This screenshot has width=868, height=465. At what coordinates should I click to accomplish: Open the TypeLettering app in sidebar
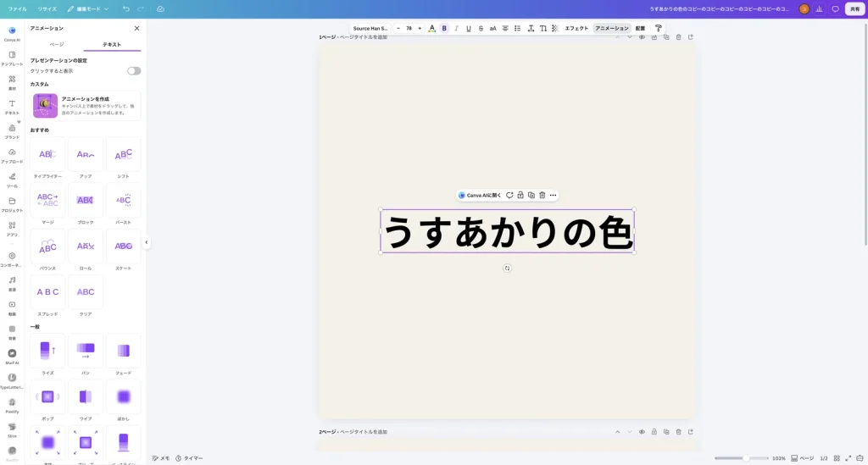click(x=12, y=380)
